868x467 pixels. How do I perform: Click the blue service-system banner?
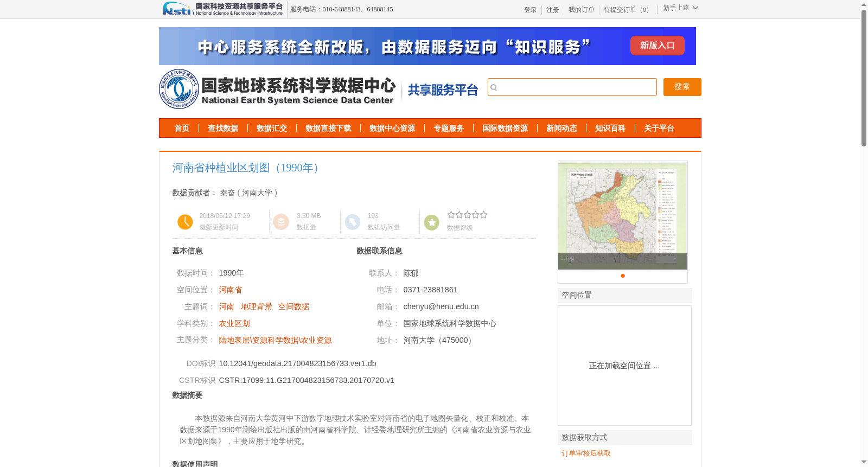click(x=427, y=46)
